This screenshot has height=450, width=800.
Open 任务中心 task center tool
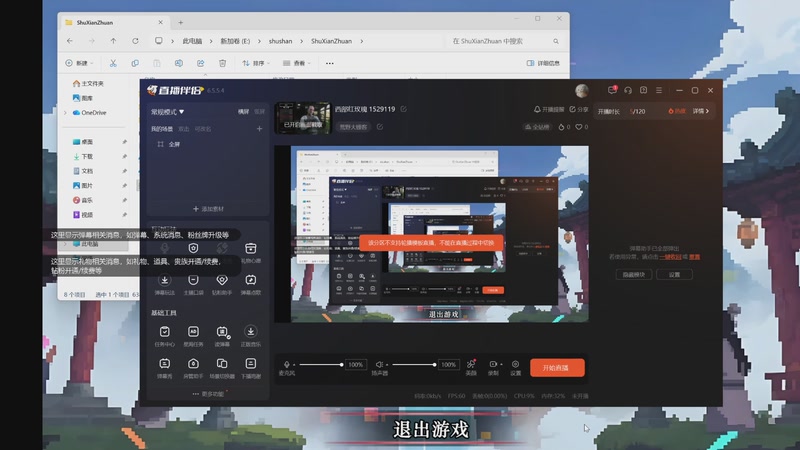pyautogui.click(x=164, y=336)
